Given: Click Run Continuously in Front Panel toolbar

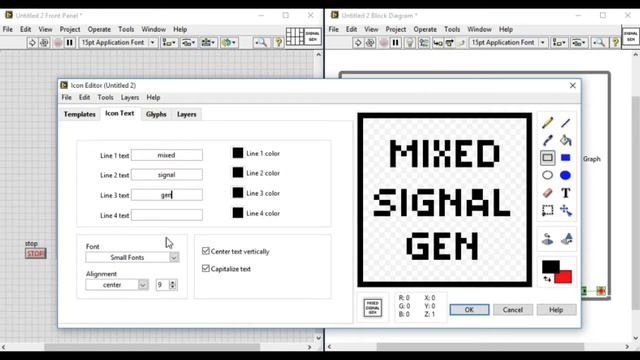Looking at the screenshot, I should coord(44,42).
